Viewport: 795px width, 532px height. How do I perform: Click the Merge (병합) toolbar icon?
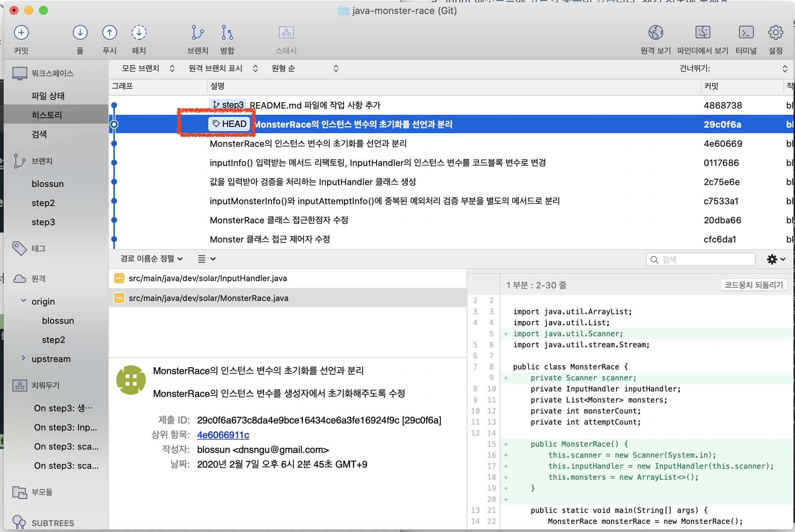227,33
